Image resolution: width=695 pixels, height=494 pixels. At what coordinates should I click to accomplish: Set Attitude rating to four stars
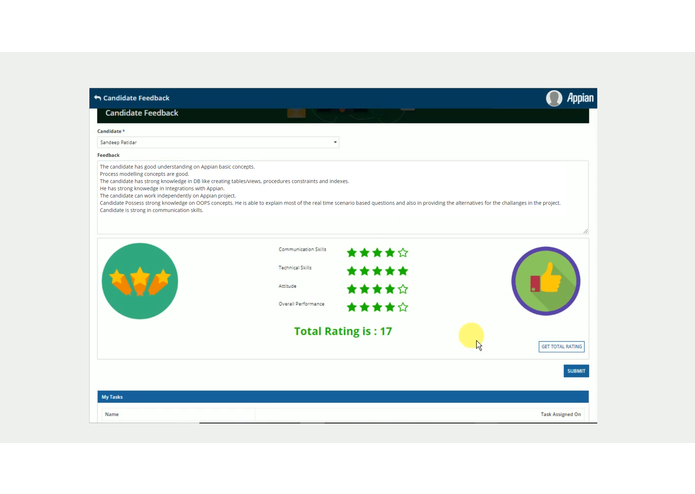pos(390,289)
